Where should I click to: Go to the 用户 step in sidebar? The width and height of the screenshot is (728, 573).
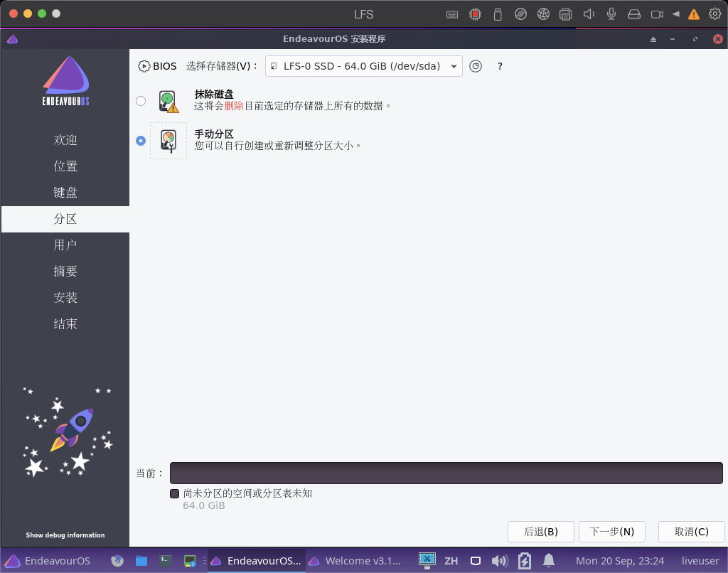point(65,245)
